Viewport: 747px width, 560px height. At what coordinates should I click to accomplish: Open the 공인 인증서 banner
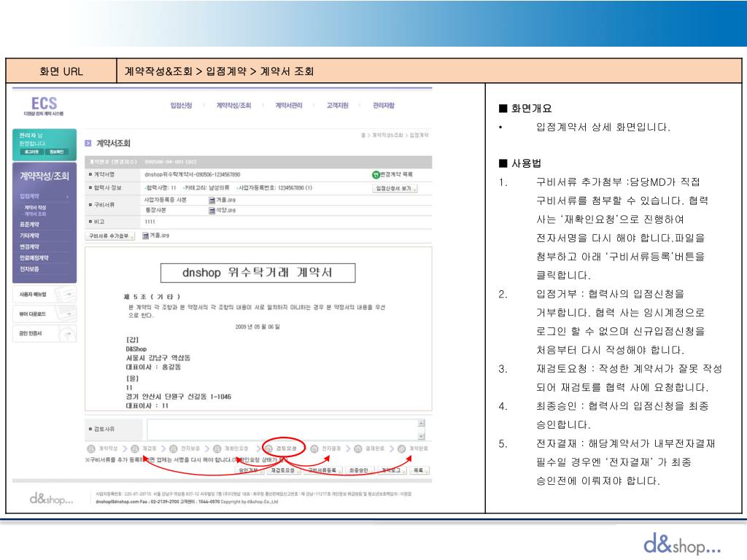pos(44,333)
